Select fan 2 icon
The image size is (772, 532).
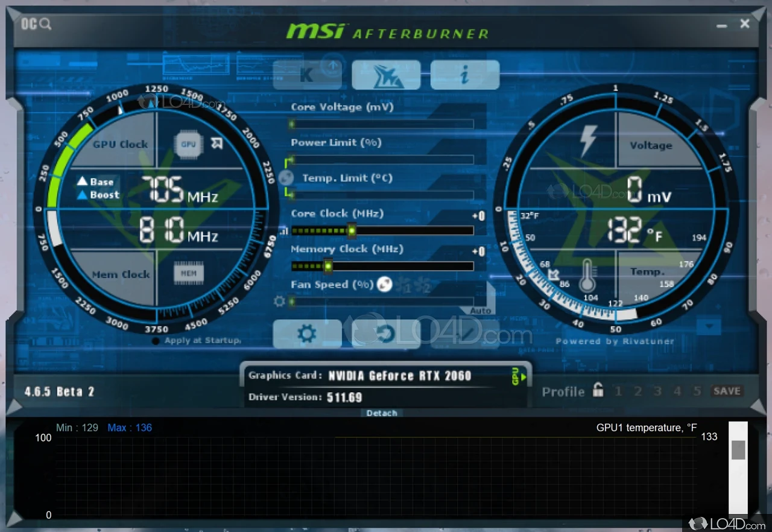coord(424,285)
